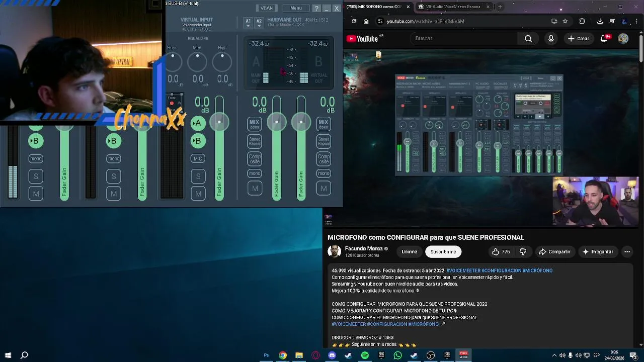Dislike the video with thumbs down
The width and height of the screenshot is (644, 362).
pos(523,251)
